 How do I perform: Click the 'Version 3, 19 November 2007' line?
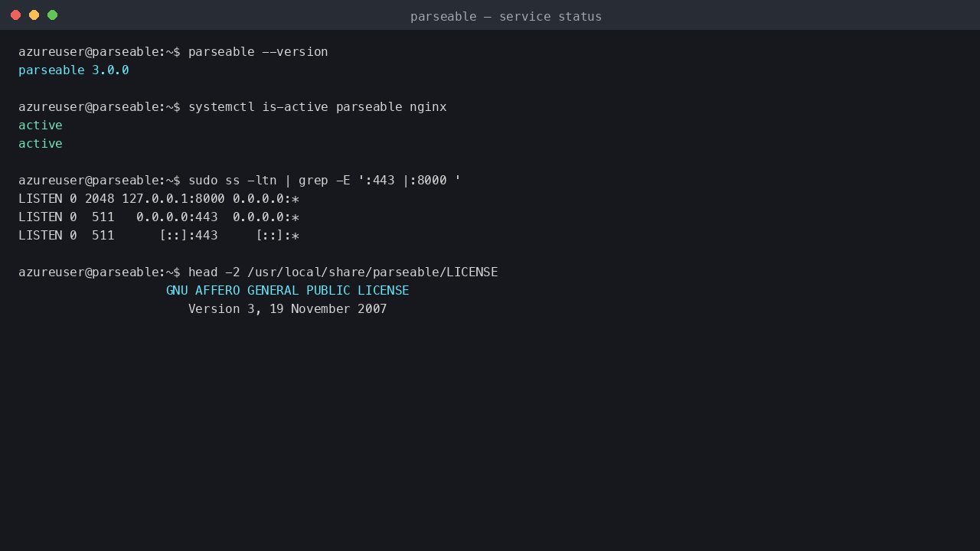coord(288,309)
